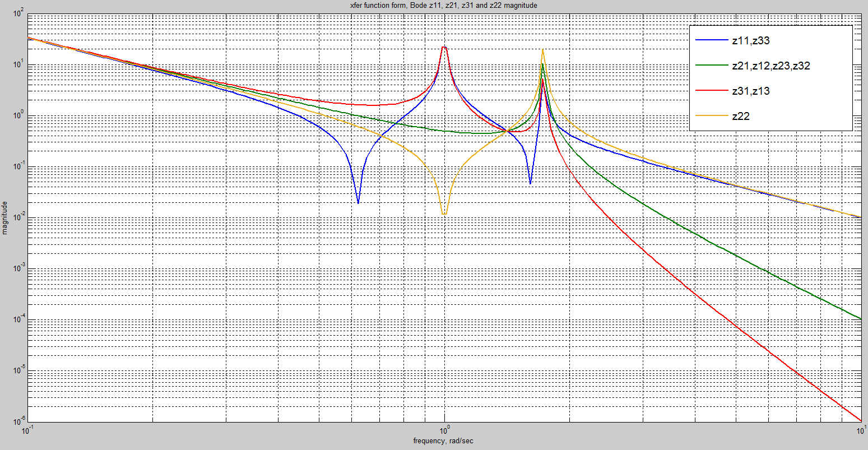The image size is (868, 450).
Task: Select the 'z22' legend label
Action: 741,117
